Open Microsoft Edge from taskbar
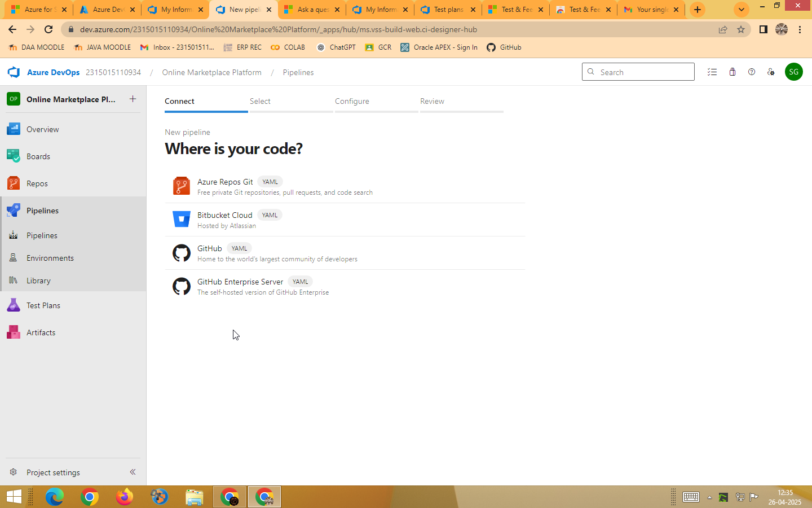The height and width of the screenshot is (508, 812). pyautogui.click(x=55, y=497)
